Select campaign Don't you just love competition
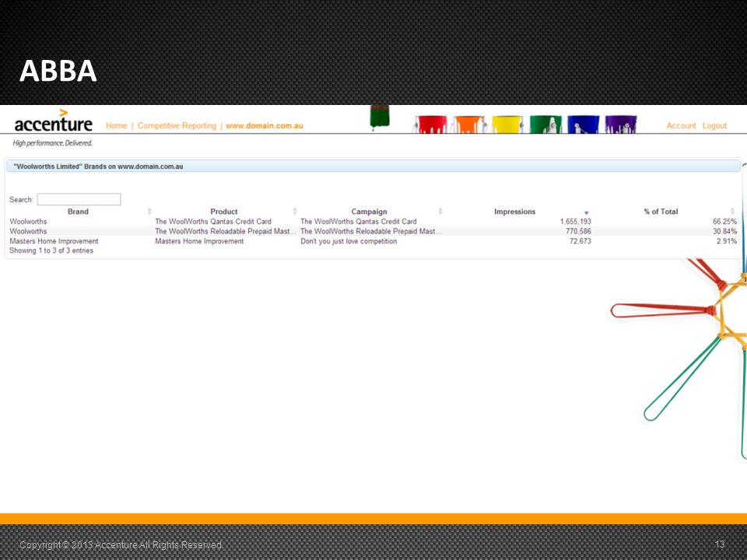Screen dimensions: 747x560 point(349,241)
